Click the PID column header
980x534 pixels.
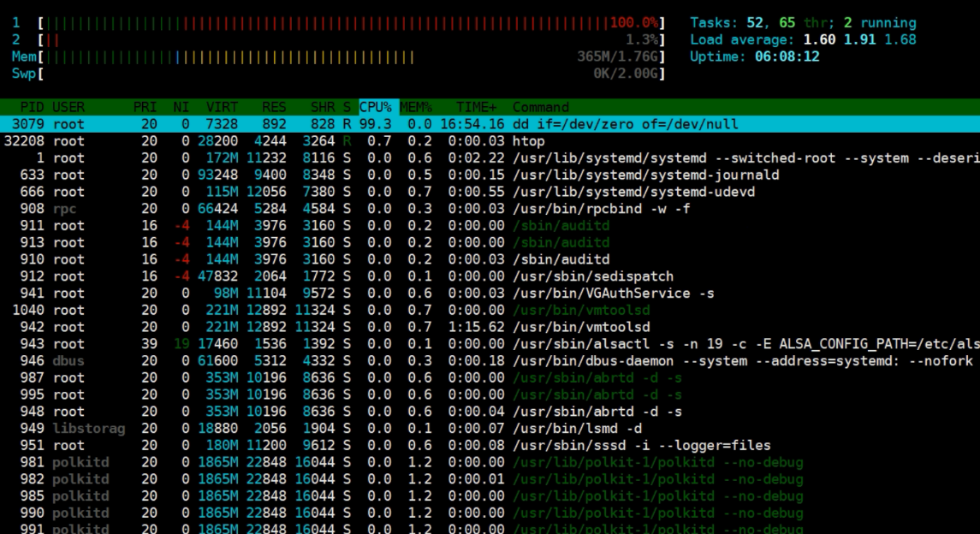coord(32,107)
